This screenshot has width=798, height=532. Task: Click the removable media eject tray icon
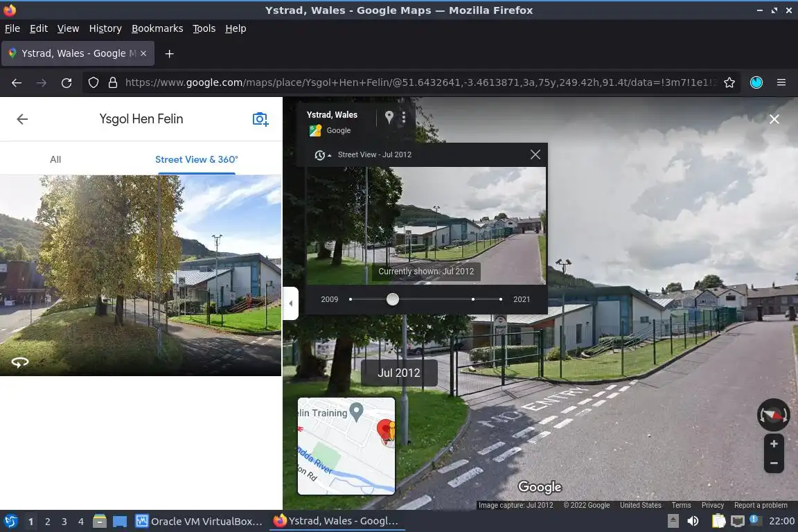pyautogui.click(x=673, y=522)
